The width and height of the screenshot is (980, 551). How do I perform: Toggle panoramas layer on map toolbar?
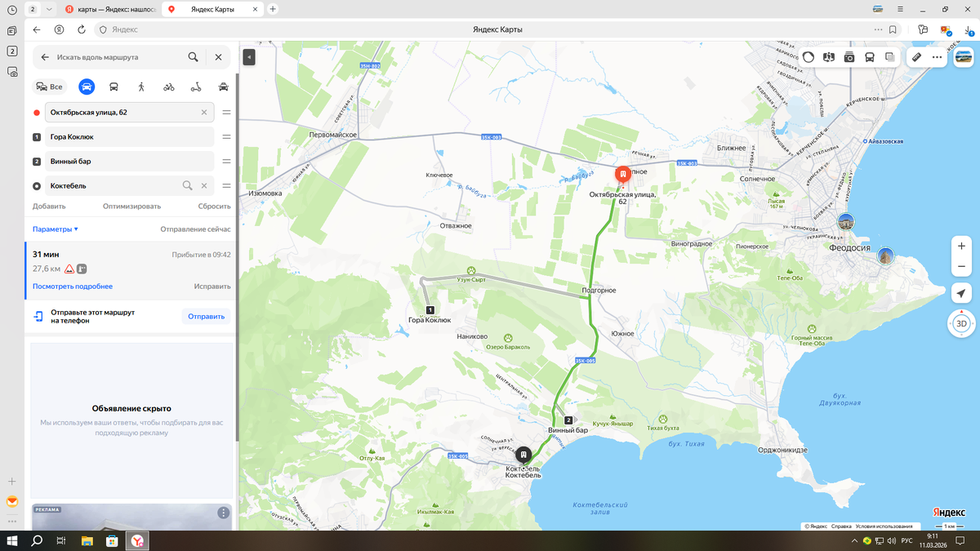coord(829,57)
